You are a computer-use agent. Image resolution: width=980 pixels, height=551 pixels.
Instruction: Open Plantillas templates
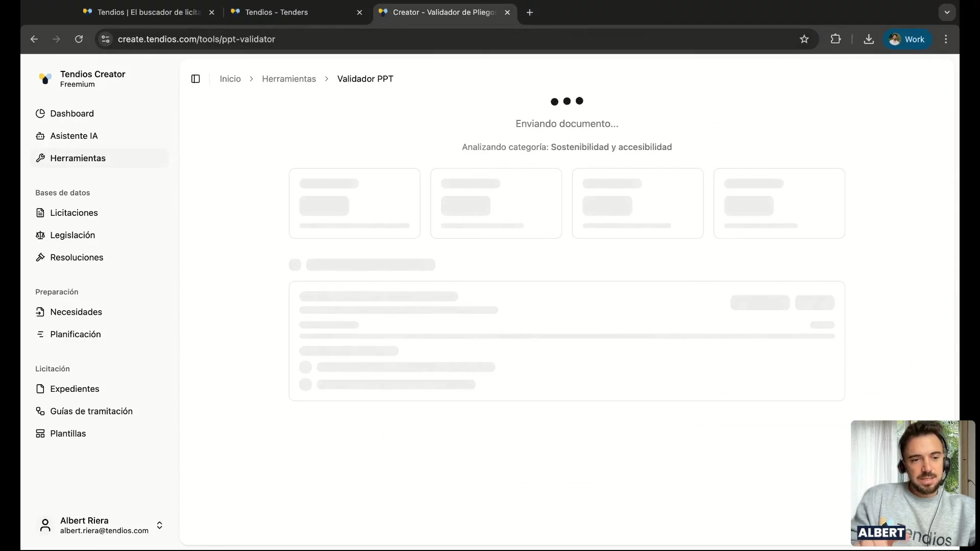[68, 434]
